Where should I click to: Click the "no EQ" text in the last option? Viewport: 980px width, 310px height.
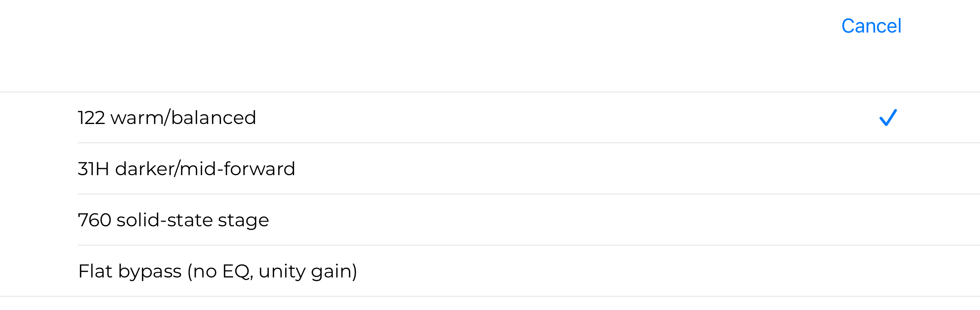(221, 271)
